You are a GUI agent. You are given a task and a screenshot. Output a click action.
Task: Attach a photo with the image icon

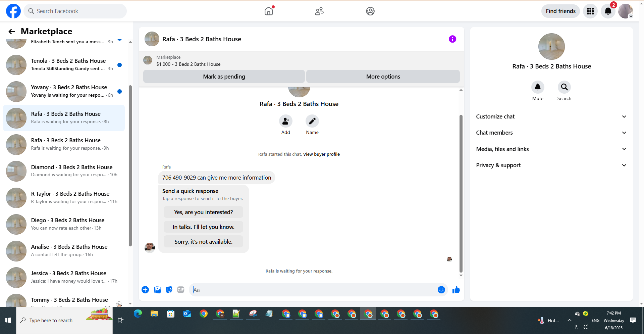coord(157,290)
